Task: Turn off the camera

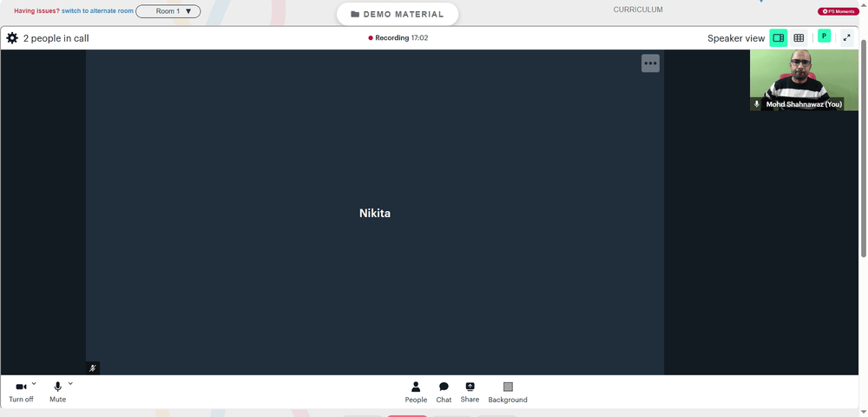Action: [21, 392]
